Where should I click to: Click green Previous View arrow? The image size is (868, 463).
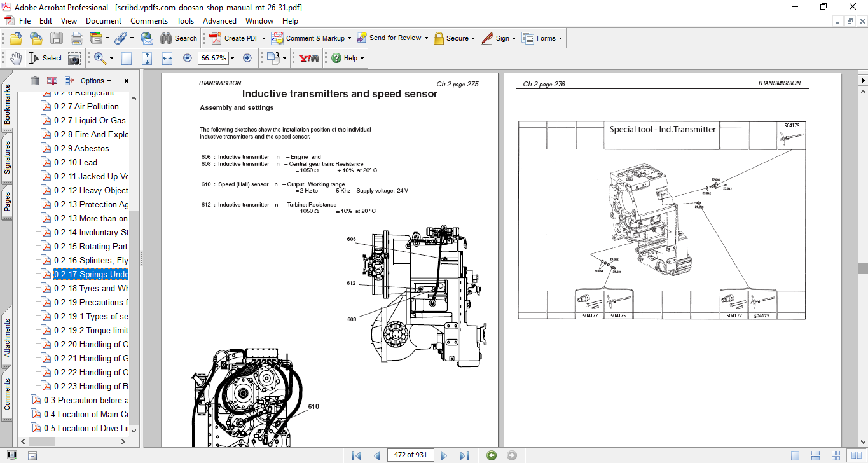492,455
